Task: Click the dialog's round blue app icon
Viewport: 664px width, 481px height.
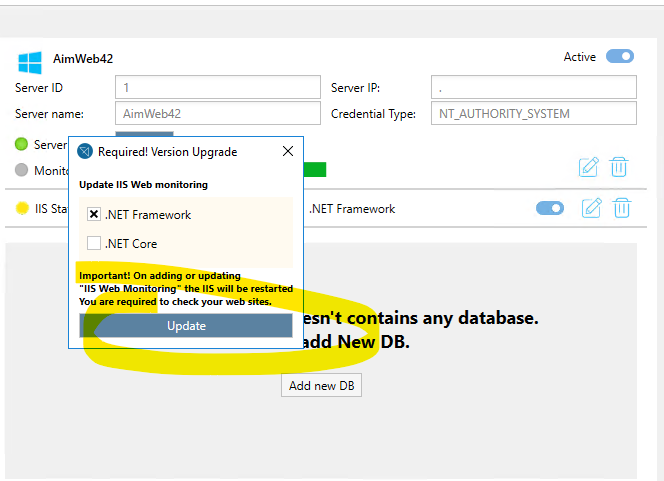Action: point(85,151)
